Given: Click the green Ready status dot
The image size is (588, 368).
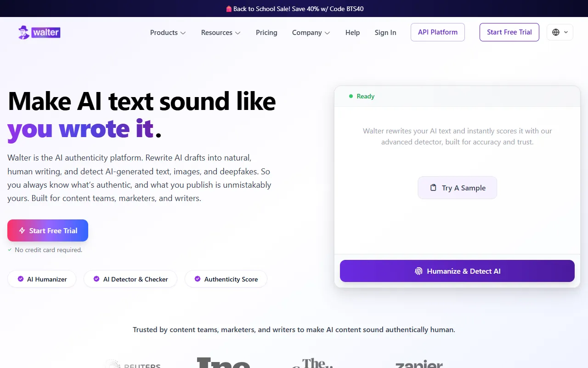Looking at the screenshot, I should (x=351, y=96).
